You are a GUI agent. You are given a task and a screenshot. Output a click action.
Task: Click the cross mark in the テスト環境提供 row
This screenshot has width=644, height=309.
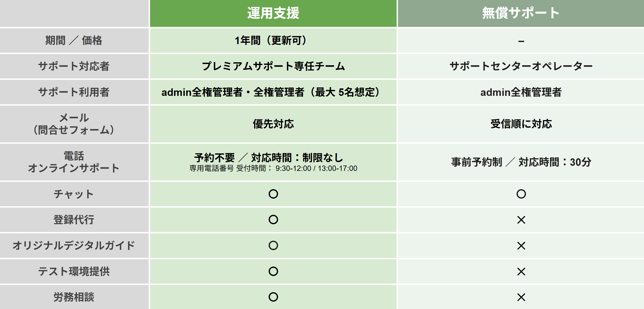pyautogui.click(x=521, y=271)
